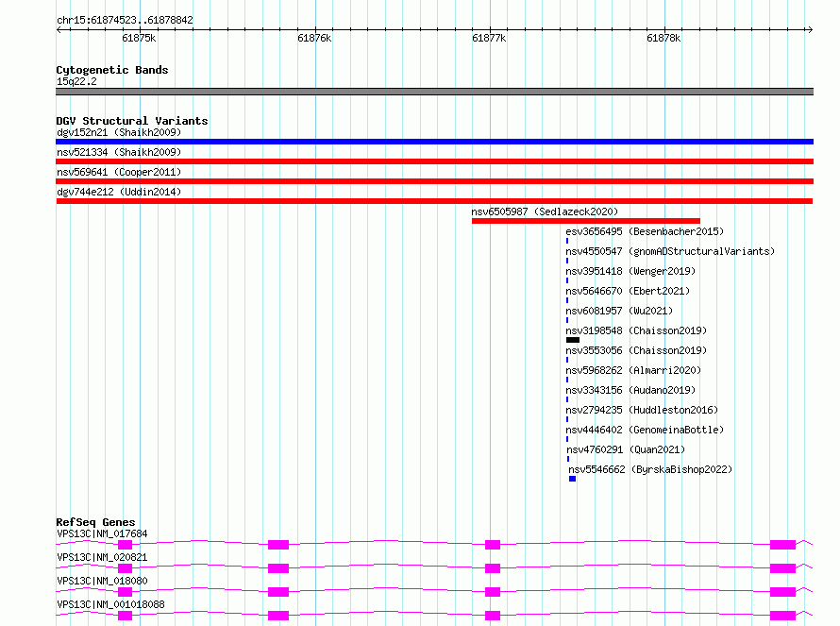The height and width of the screenshot is (626, 840).
Task: Open transcript VPS13C|NM_020821 label
Action: click(x=102, y=557)
